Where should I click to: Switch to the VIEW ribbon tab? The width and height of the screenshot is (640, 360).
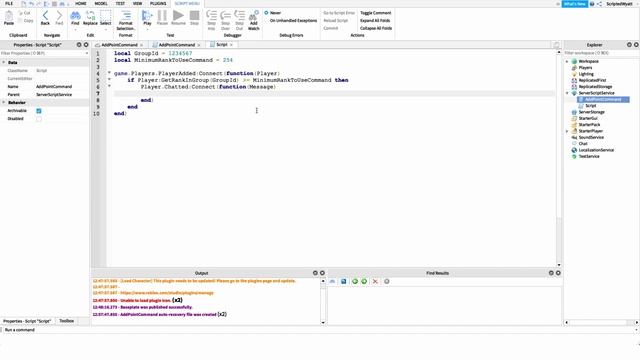[x=137, y=3]
